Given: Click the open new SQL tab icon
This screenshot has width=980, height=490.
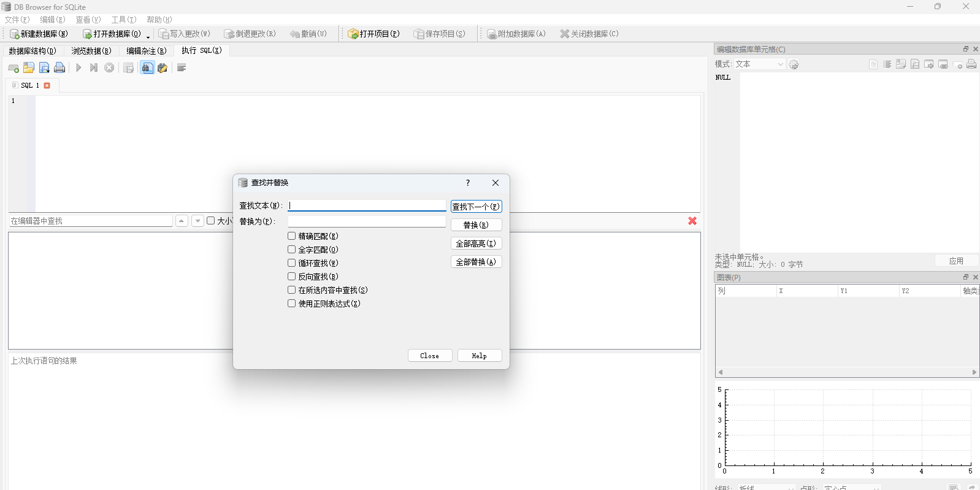Looking at the screenshot, I should point(13,68).
